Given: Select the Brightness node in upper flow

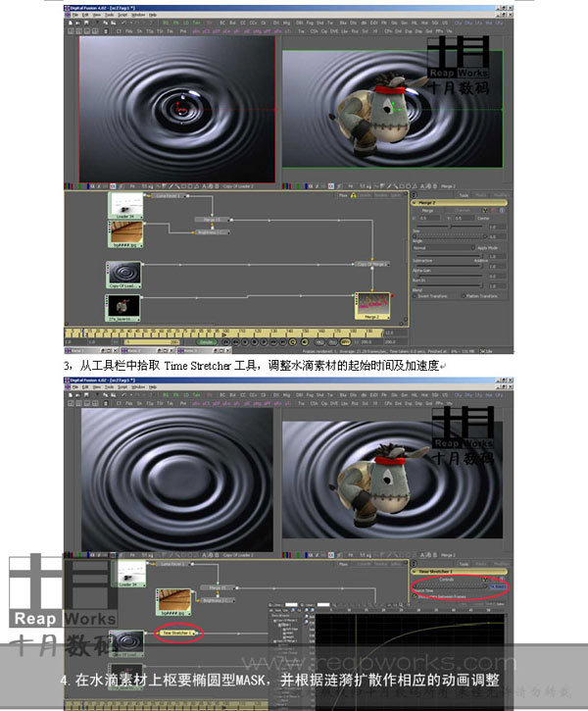Looking at the screenshot, I should (211, 232).
